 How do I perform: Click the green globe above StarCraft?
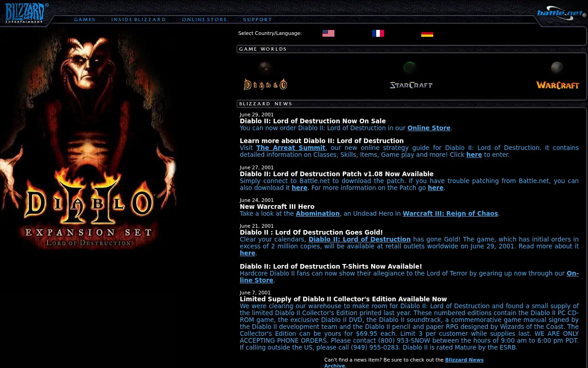pyautogui.click(x=410, y=68)
